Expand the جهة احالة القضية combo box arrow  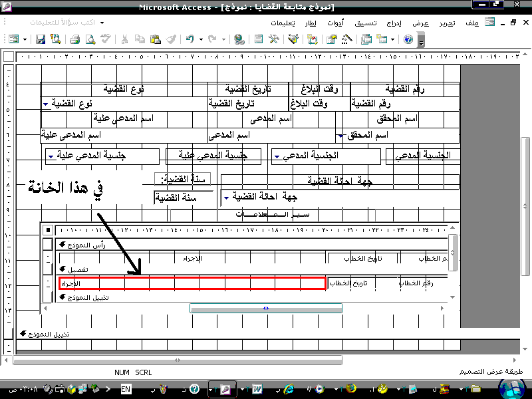click(x=225, y=198)
